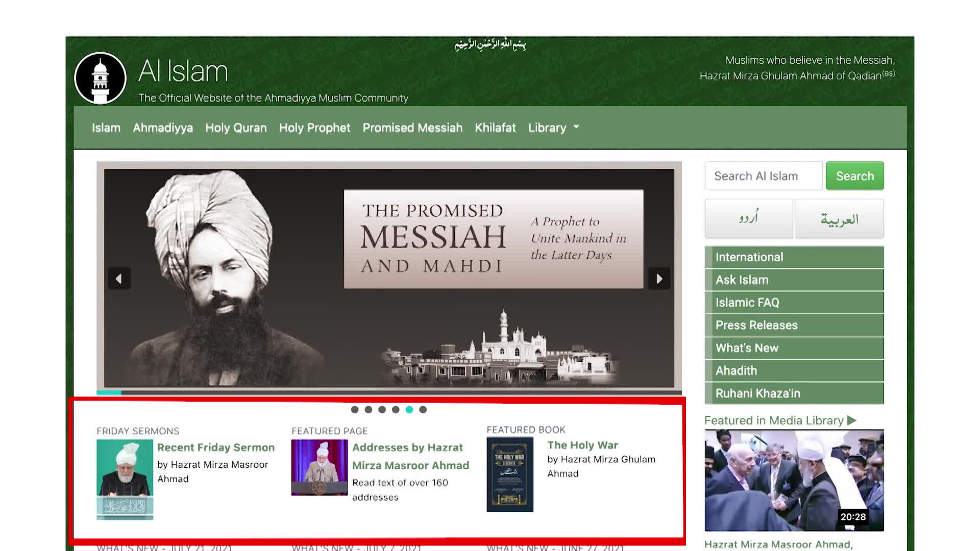Image resolution: width=980 pixels, height=551 pixels.
Task: Open the Holy War book cover
Action: click(x=509, y=474)
